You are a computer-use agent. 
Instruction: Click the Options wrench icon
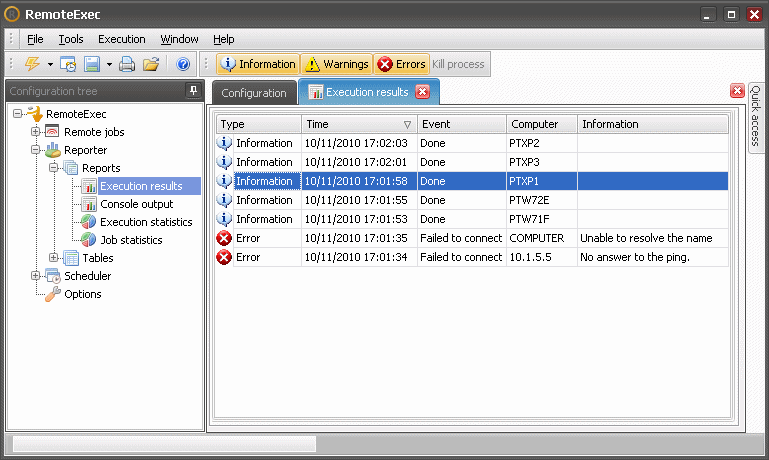(x=52, y=294)
